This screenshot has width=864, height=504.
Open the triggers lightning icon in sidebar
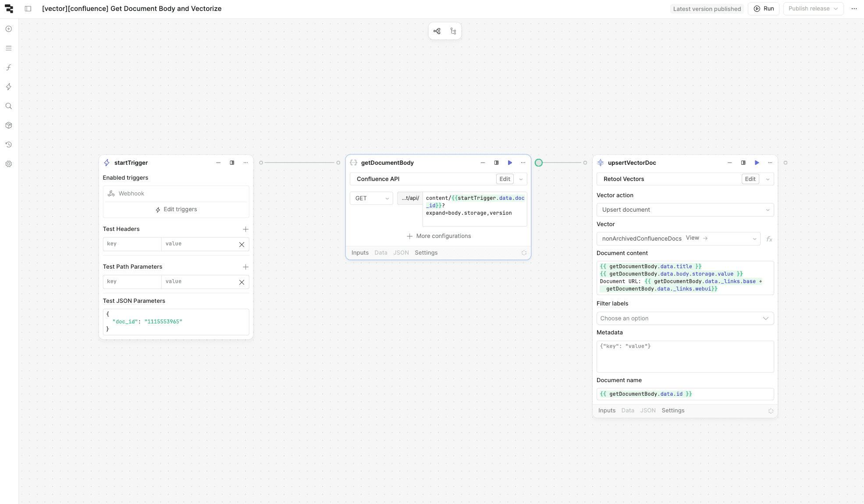coord(9,87)
